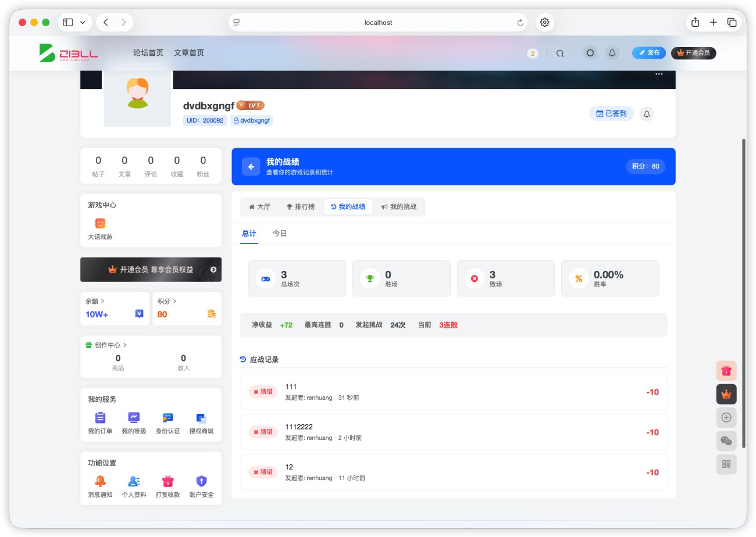Image resolution: width=756 pixels, height=537 pixels.
Task: Toggle the Safari sidebar button
Action: click(68, 23)
